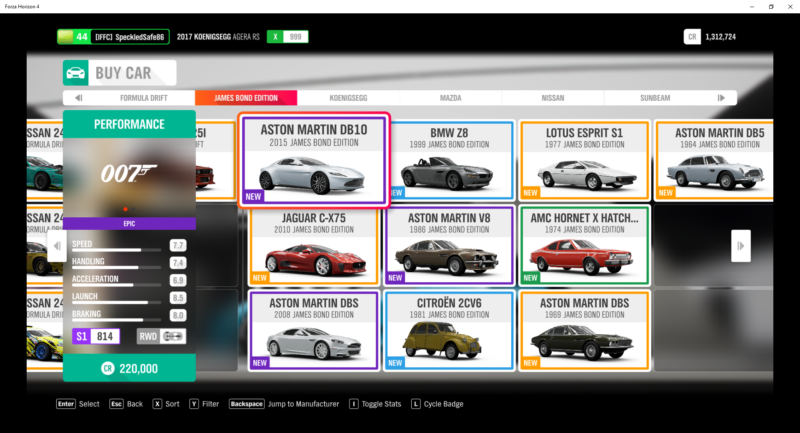Click the 007 logo in performance panel
The height and width of the screenshot is (433, 800).
(129, 173)
